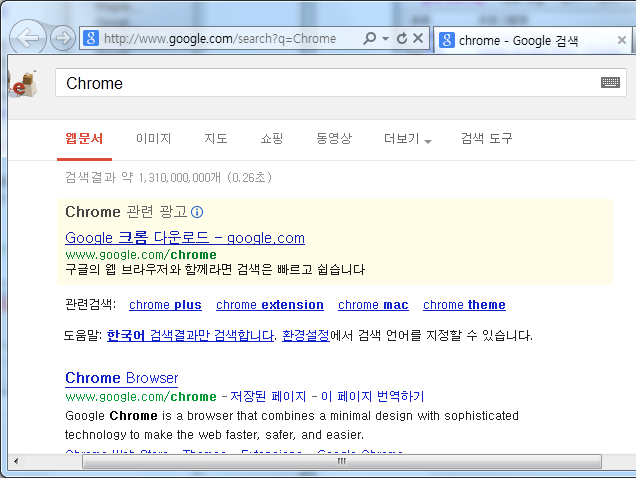This screenshot has height=478, width=636.
Task: Open the 동영상 tab
Action: (x=334, y=139)
